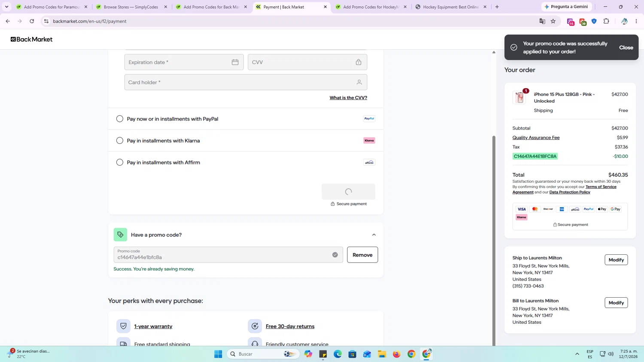Click the Free 30-day returns icon
The width and height of the screenshot is (644, 362).
[x=255, y=326]
